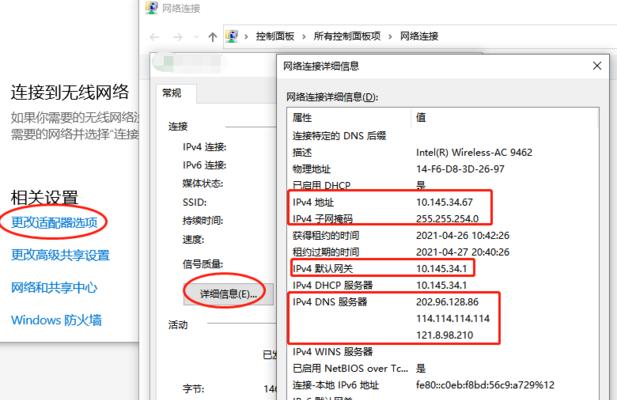Click the address bar network icon
Viewport: 617px width, 400px height.
[232, 36]
